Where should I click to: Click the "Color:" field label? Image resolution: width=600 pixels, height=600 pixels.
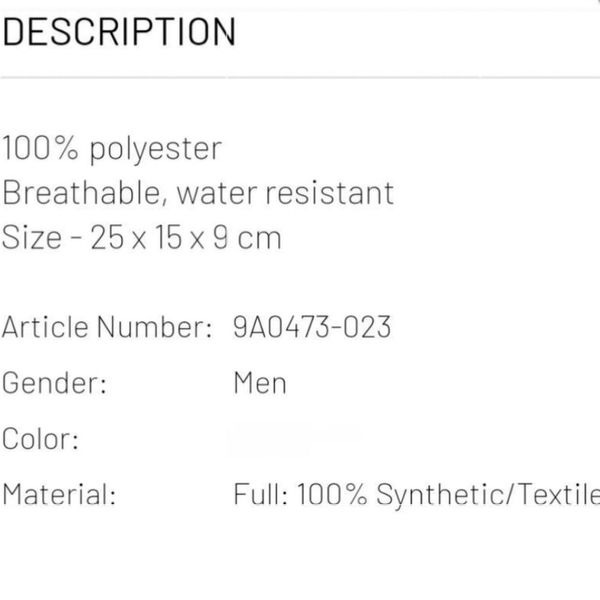tap(40, 439)
